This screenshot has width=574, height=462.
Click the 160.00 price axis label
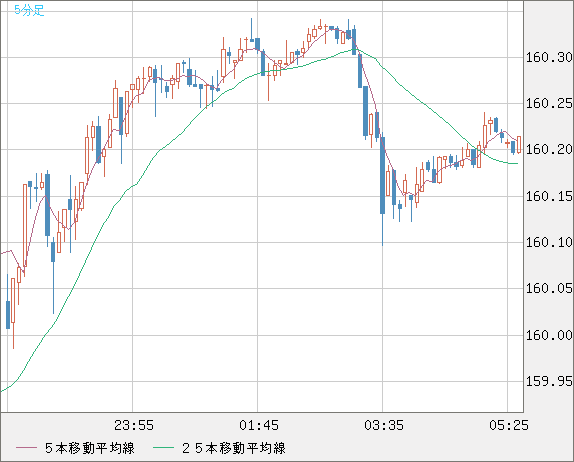[549, 335]
